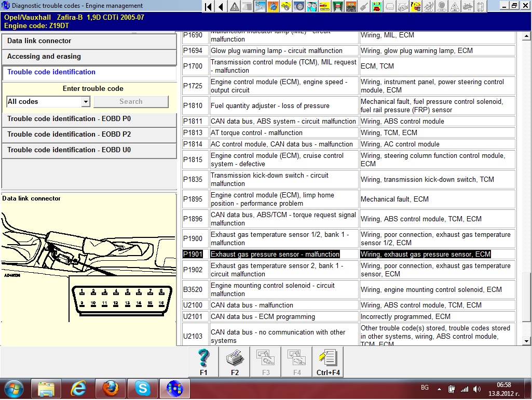Open Trouble code identification - EOBD P2

click(89, 135)
